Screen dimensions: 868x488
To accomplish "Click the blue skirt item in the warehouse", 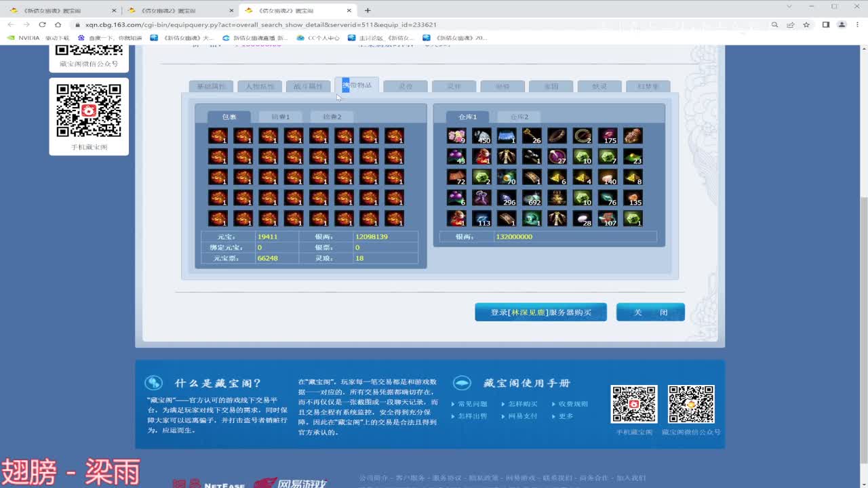I will (506, 135).
